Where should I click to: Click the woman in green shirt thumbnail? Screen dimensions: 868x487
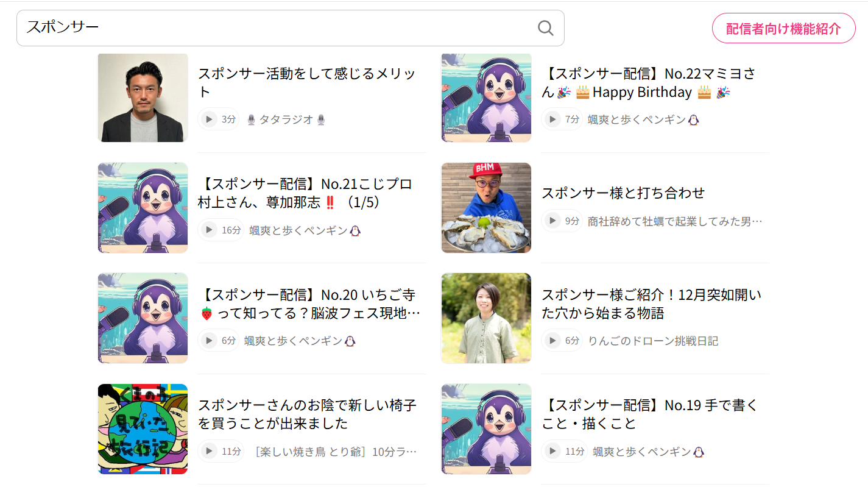pos(486,318)
